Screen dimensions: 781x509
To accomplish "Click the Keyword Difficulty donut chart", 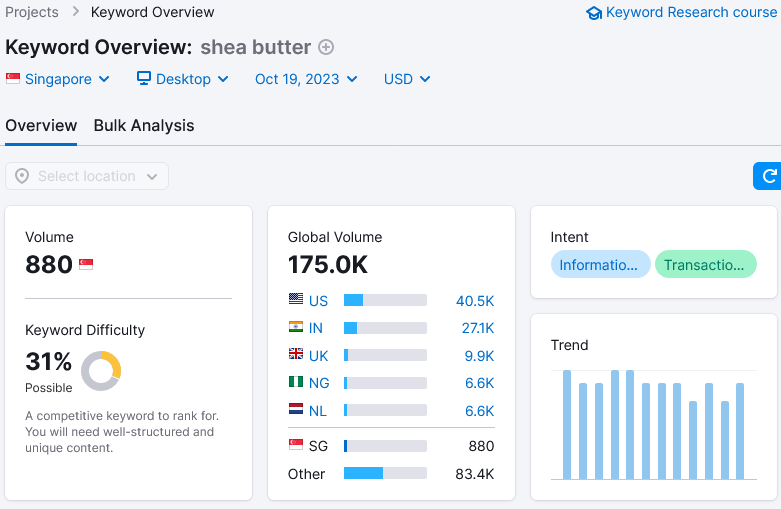I will pos(101,371).
